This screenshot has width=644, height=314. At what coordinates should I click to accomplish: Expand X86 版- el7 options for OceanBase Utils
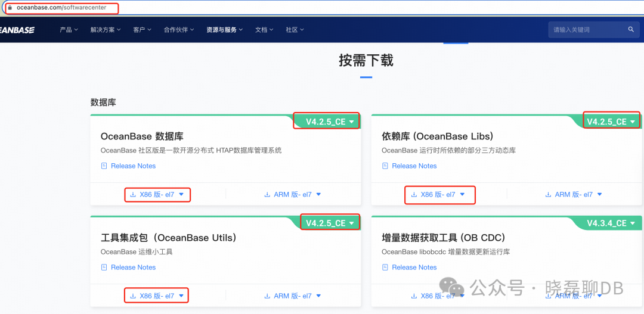[x=181, y=296]
